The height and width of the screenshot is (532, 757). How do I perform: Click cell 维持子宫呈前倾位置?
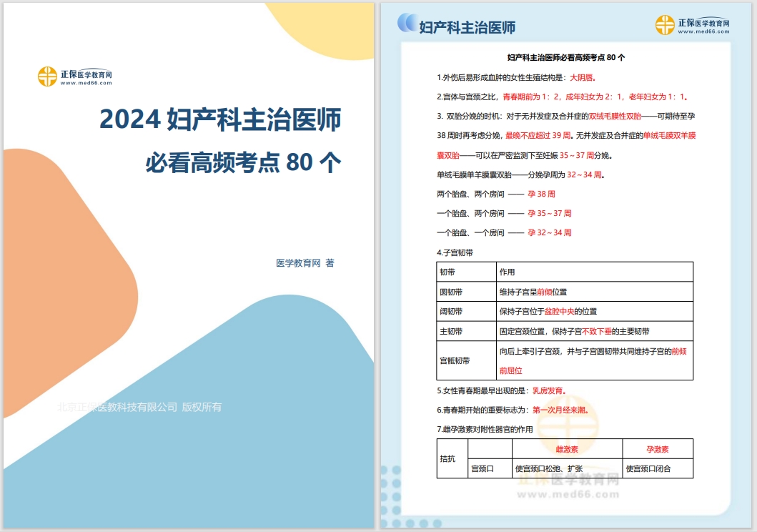[595, 292]
